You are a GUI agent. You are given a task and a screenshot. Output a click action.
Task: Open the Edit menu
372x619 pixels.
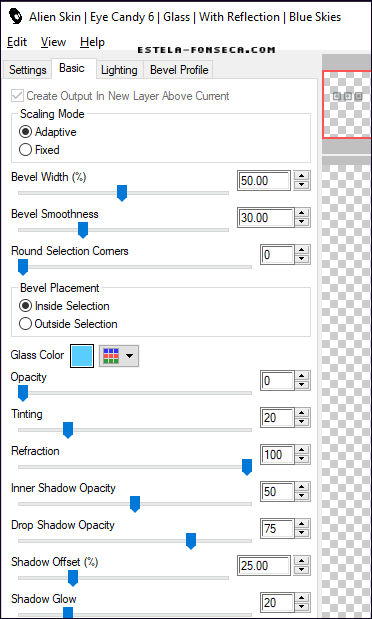point(17,42)
